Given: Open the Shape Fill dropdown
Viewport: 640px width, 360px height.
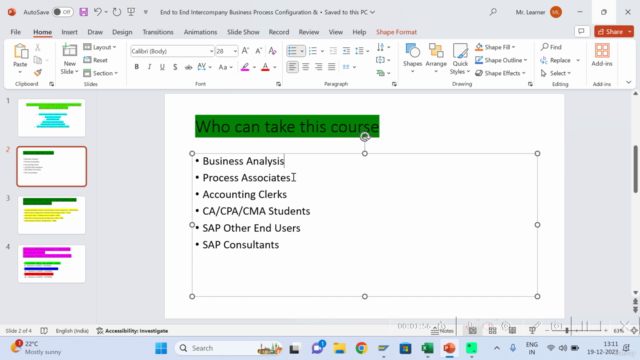Looking at the screenshot, I should [x=495, y=47].
